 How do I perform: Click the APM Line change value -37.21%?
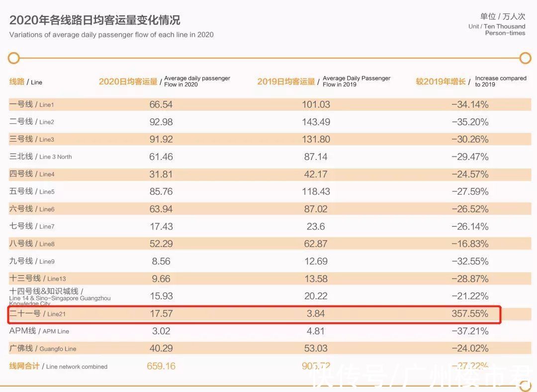coord(470,331)
